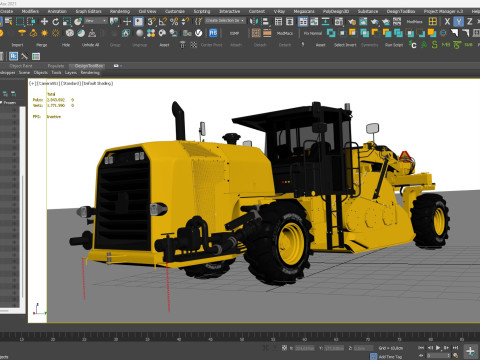Select the Move tool
This screenshot has height=360, width=480.
tap(44, 22)
